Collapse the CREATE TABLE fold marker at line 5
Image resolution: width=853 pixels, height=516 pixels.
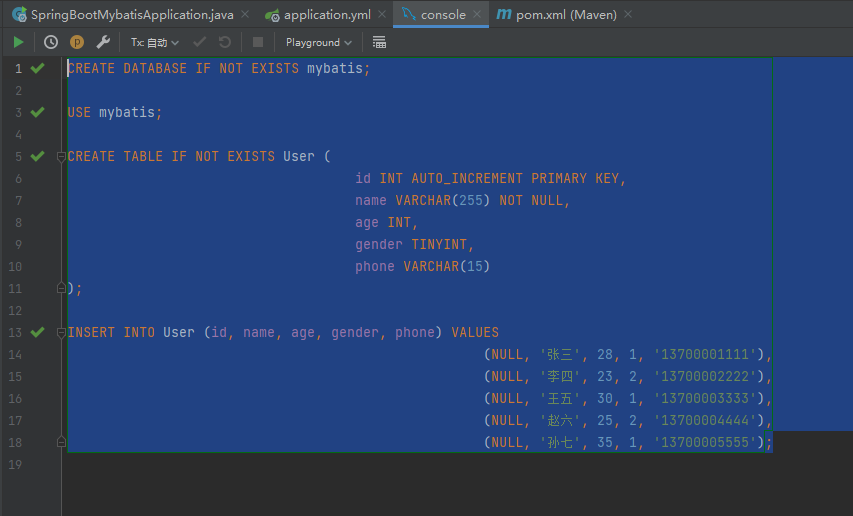[x=61, y=157]
